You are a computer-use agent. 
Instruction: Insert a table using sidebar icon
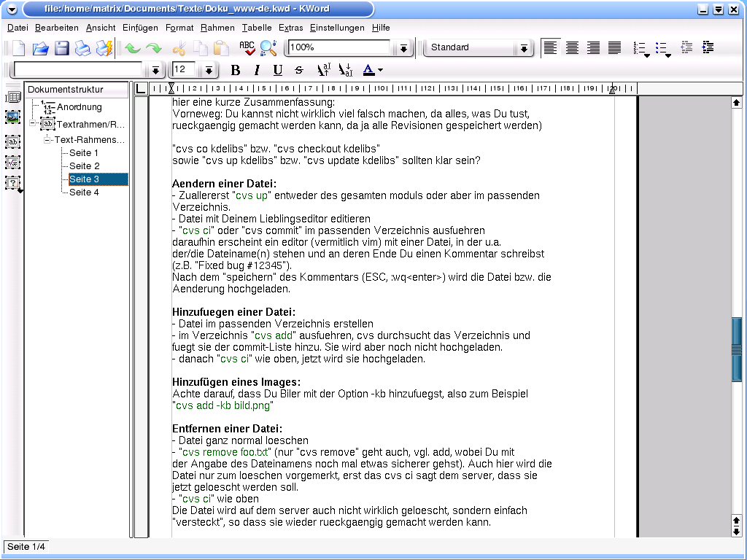click(12, 97)
